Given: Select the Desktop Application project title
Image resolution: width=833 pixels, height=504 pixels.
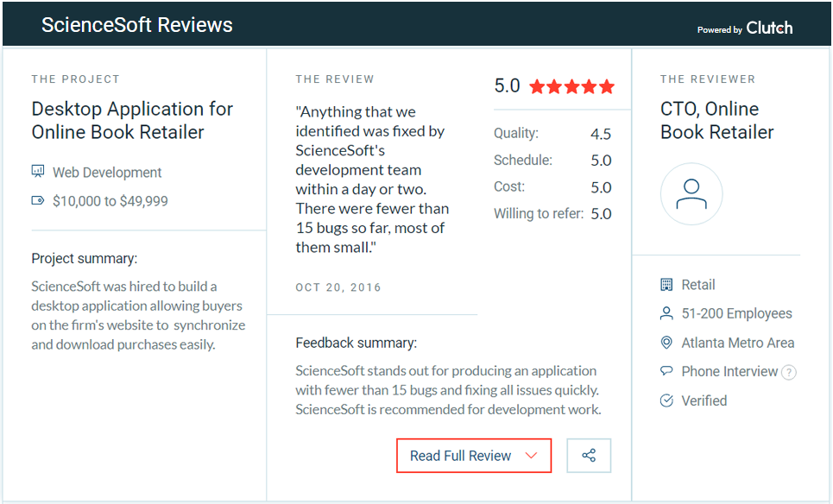Looking at the screenshot, I should click(132, 121).
